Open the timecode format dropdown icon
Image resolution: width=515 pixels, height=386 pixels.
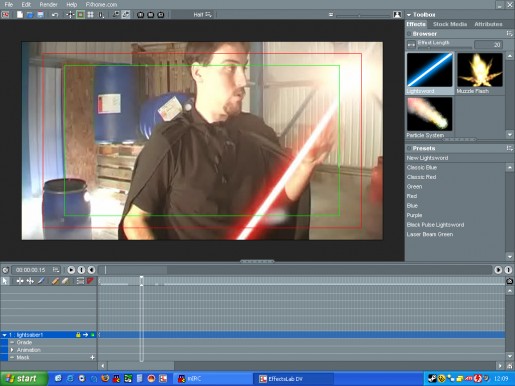(x=56, y=270)
